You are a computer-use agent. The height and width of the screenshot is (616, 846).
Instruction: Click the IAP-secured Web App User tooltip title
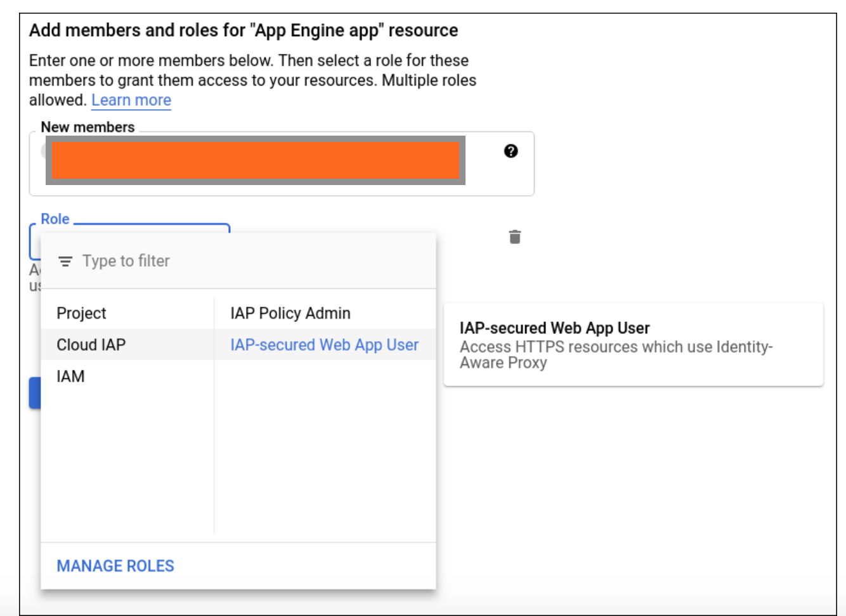(555, 328)
